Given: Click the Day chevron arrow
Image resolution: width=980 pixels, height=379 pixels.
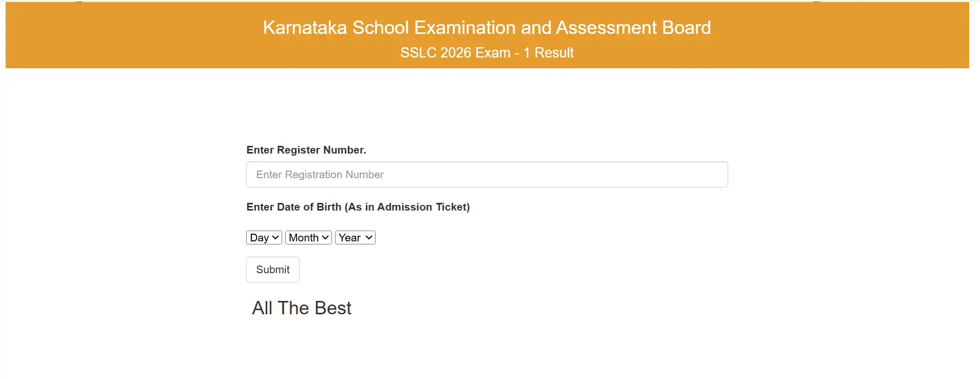Looking at the screenshot, I should 274,237.
